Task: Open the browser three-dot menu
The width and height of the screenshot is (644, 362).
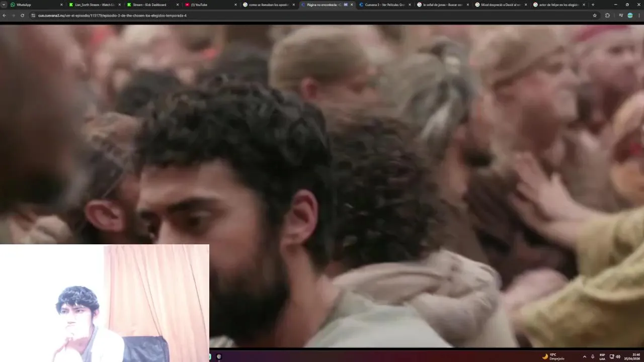Action: coord(639,16)
